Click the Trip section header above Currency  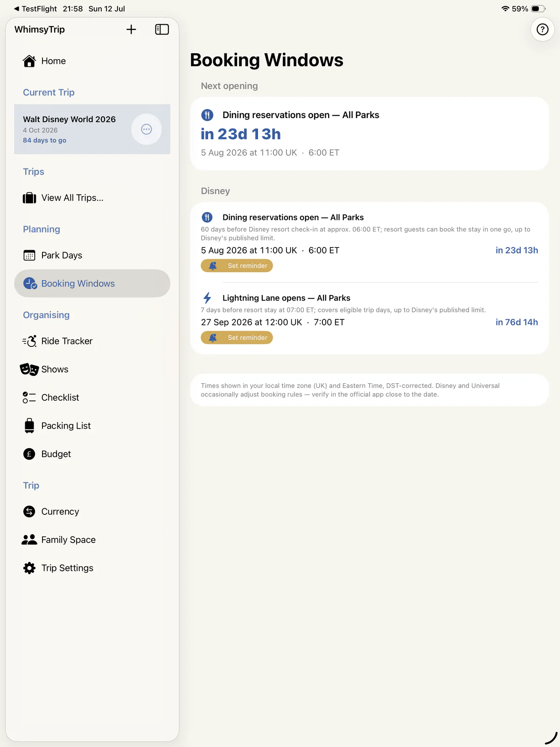point(31,486)
